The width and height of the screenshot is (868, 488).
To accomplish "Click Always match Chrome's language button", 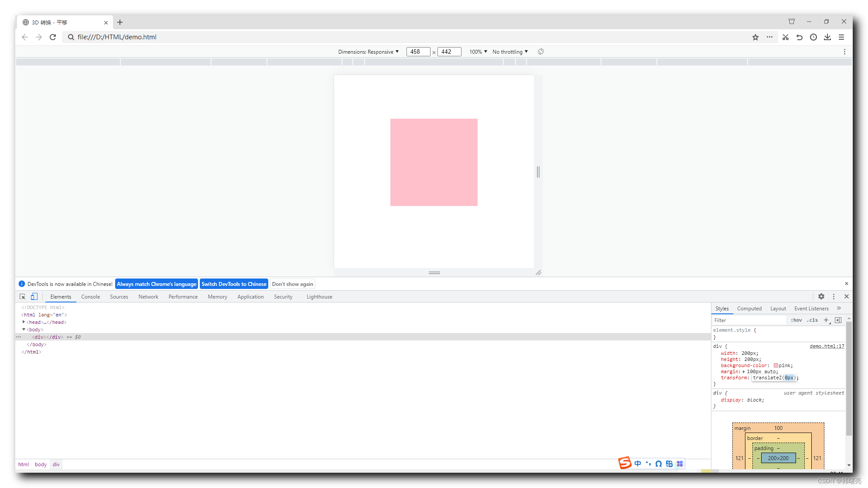I will [x=156, y=284].
